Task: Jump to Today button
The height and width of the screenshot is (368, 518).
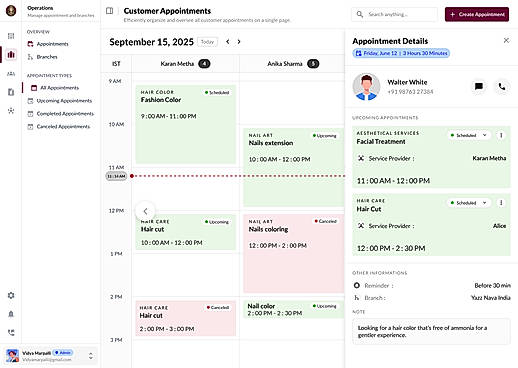Action: (x=207, y=42)
